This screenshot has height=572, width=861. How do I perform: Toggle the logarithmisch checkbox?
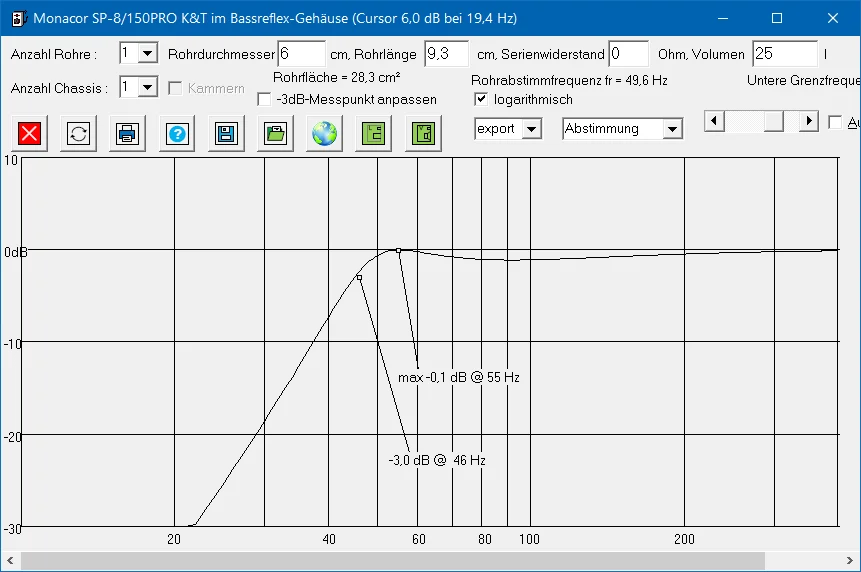[481, 99]
